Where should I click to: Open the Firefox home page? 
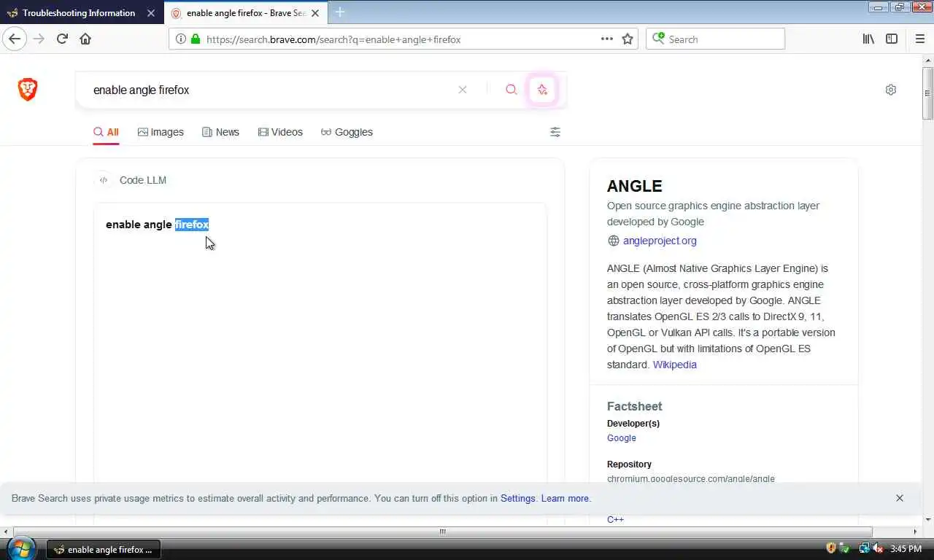point(85,39)
